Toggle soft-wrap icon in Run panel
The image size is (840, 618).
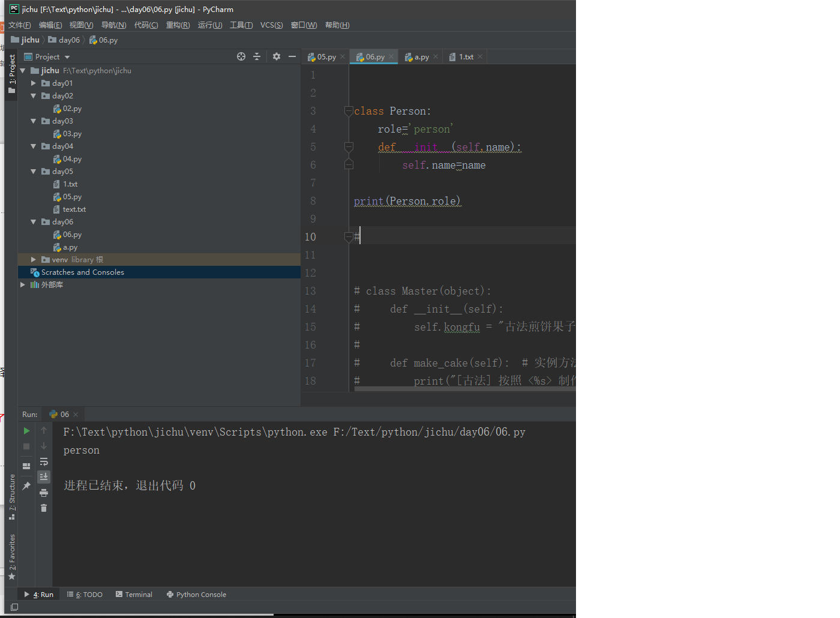click(x=44, y=461)
